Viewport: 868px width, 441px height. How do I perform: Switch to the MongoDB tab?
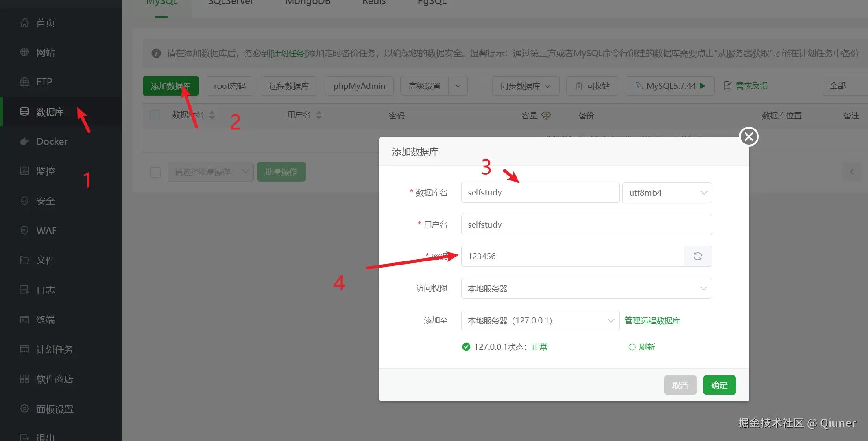click(x=308, y=3)
